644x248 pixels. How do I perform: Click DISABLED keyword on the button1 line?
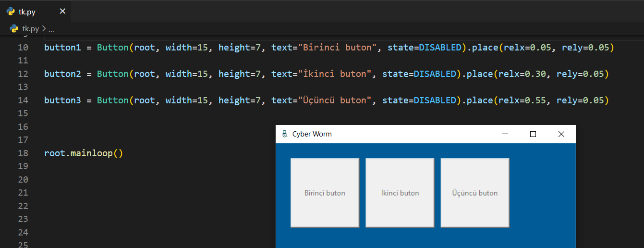440,48
